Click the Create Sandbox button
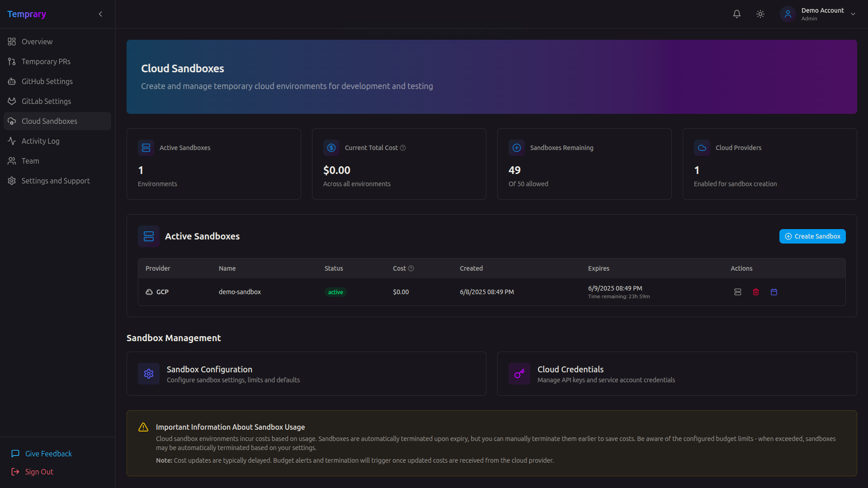The width and height of the screenshot is (868, 488). 812,236
